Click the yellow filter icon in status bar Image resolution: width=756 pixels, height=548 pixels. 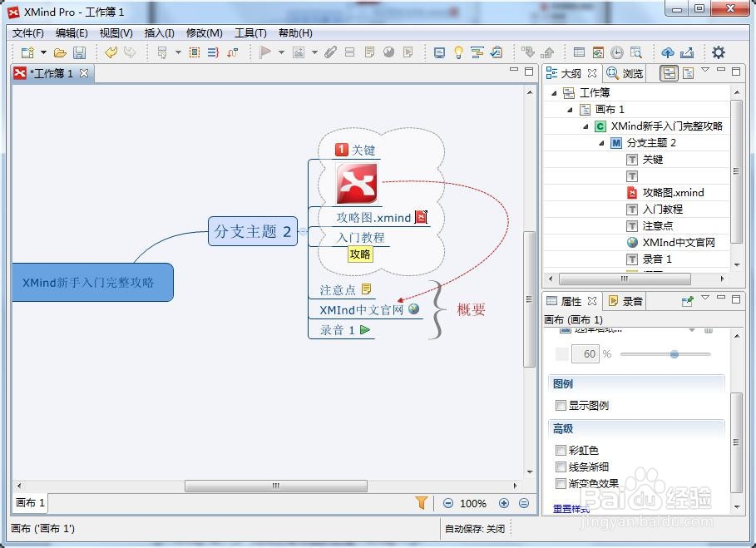[x=422, y=503]
